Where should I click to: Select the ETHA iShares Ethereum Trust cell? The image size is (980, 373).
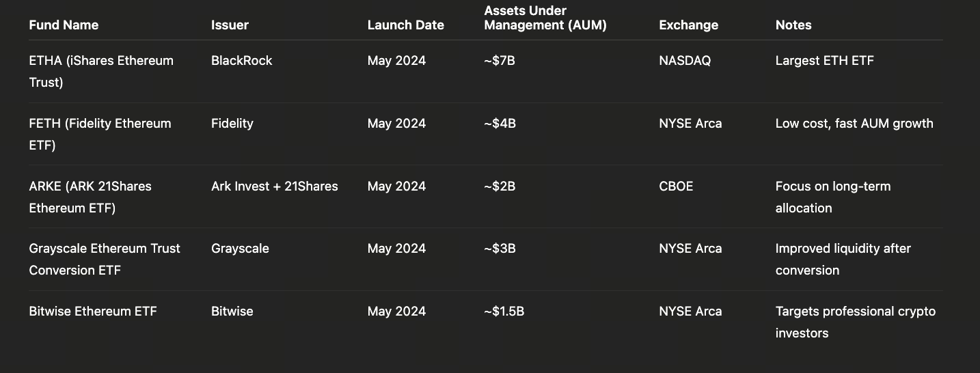101,71
